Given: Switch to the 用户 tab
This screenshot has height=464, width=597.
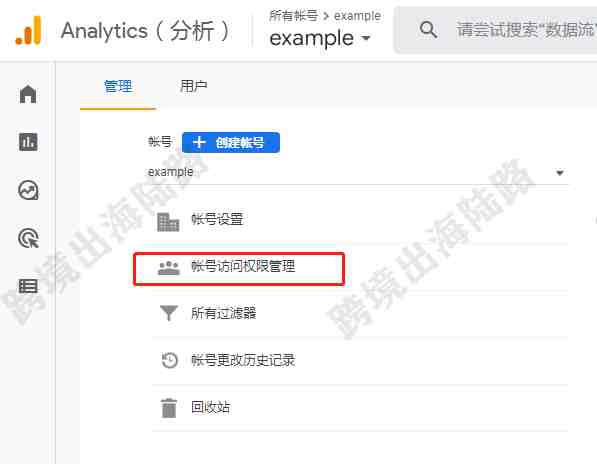Looking at the screenshot, I should click(x=193, y=86).
